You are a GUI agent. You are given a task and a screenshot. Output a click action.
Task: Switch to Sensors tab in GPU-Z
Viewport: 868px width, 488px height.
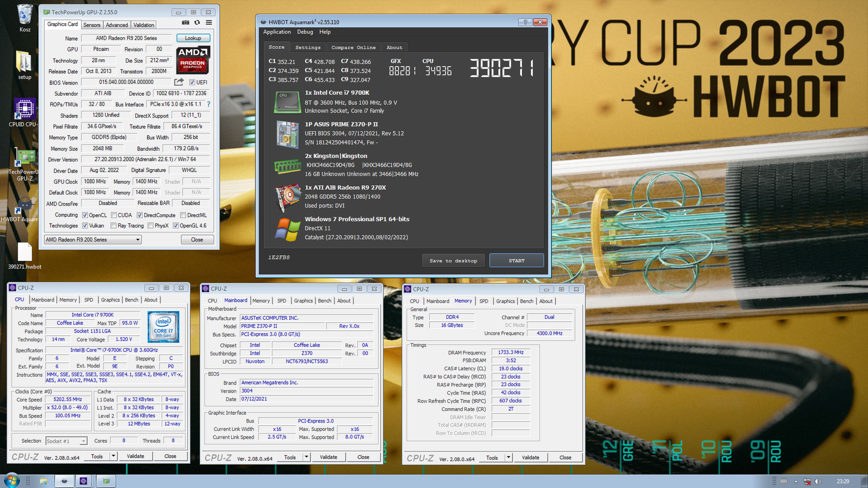pos(92,25)
